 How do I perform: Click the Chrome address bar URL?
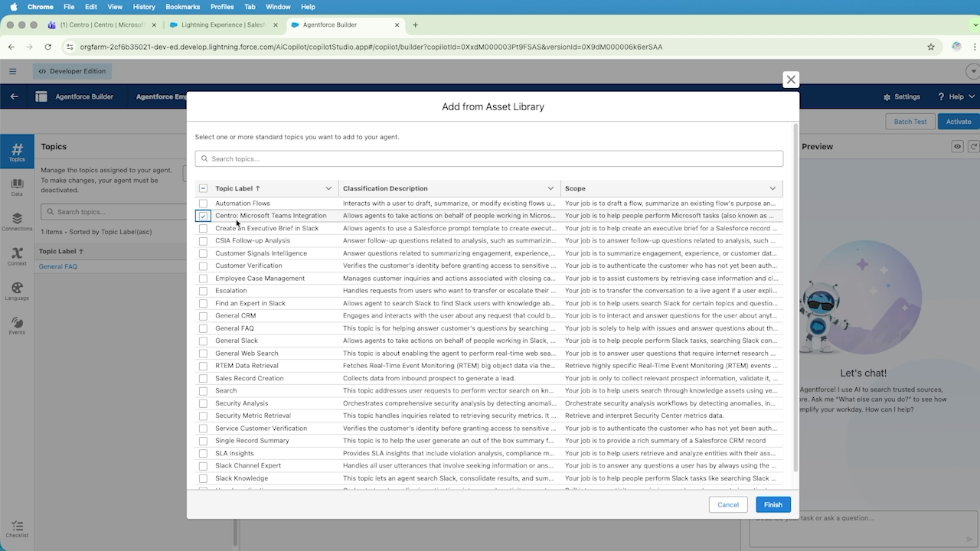point(371,47)
